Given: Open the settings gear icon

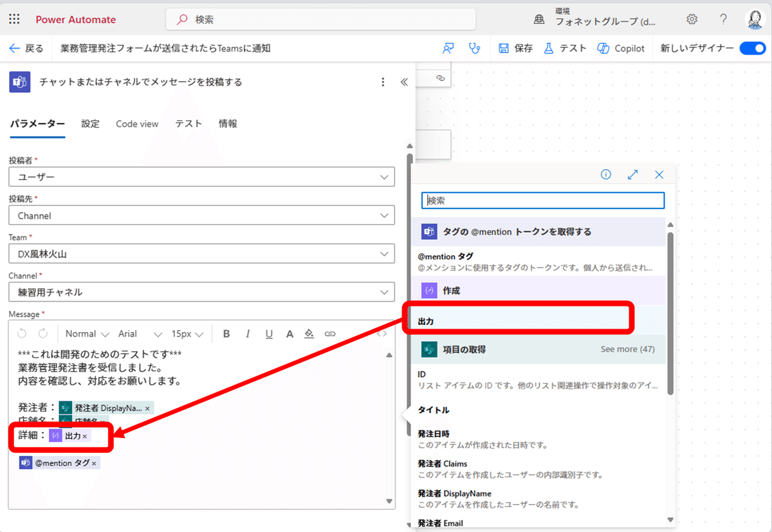Looking at the screenshot, I should tap(692, 19).
